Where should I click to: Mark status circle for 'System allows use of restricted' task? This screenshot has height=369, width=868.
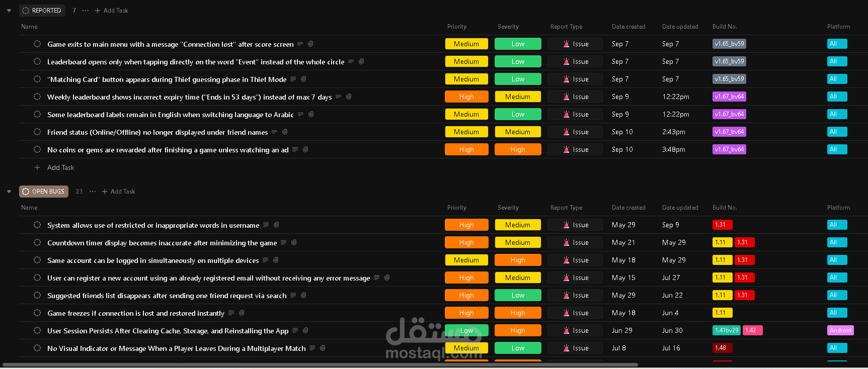pos(37,225)
